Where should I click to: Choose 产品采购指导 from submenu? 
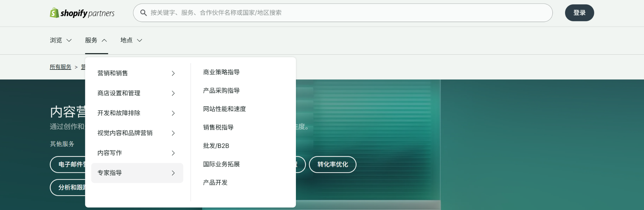[221, 91]
